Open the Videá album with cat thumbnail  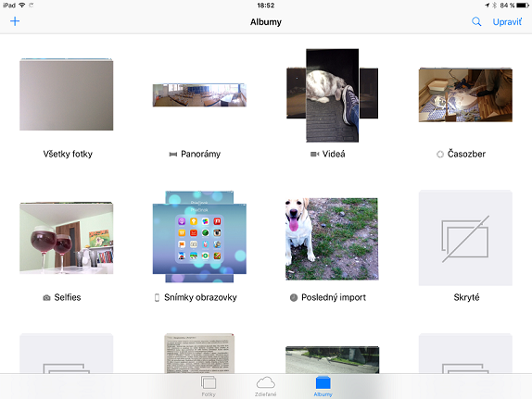coord(332,95)
